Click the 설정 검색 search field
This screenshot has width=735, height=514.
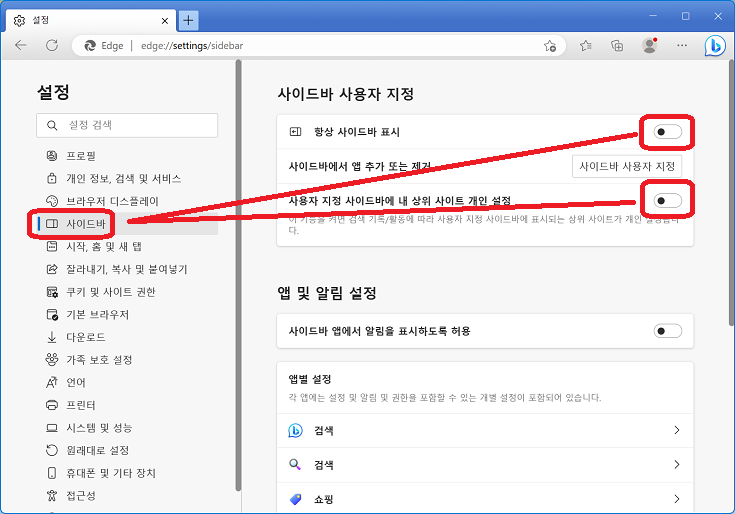pos(127,125)
